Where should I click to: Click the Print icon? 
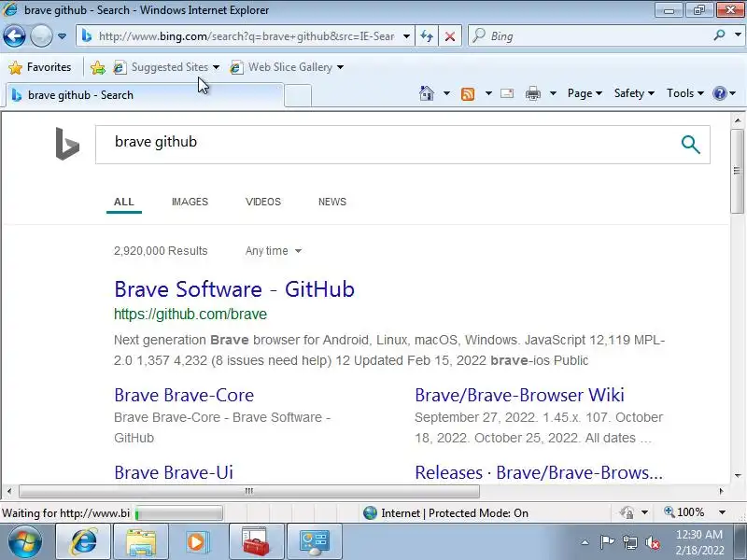click(532, 93)
